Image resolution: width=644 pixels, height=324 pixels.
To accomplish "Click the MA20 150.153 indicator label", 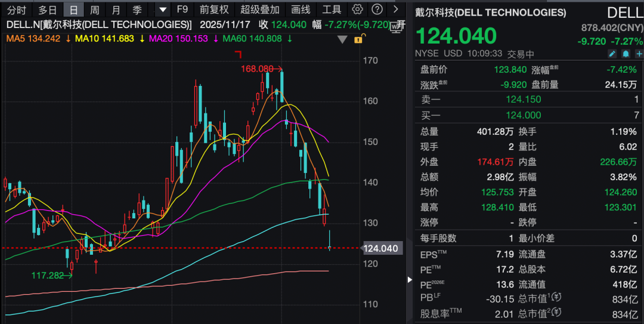I will pos(178,39).
